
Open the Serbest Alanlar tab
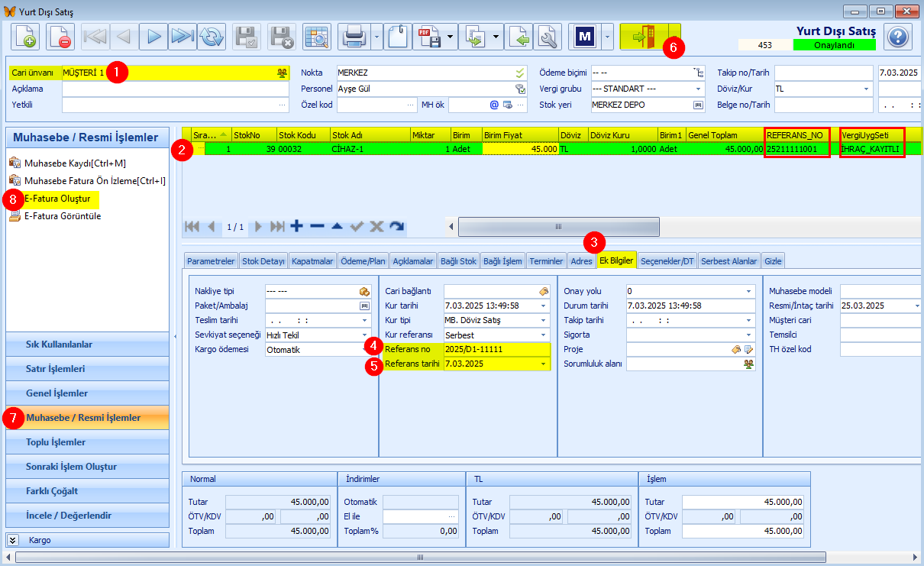pos(729,260)
